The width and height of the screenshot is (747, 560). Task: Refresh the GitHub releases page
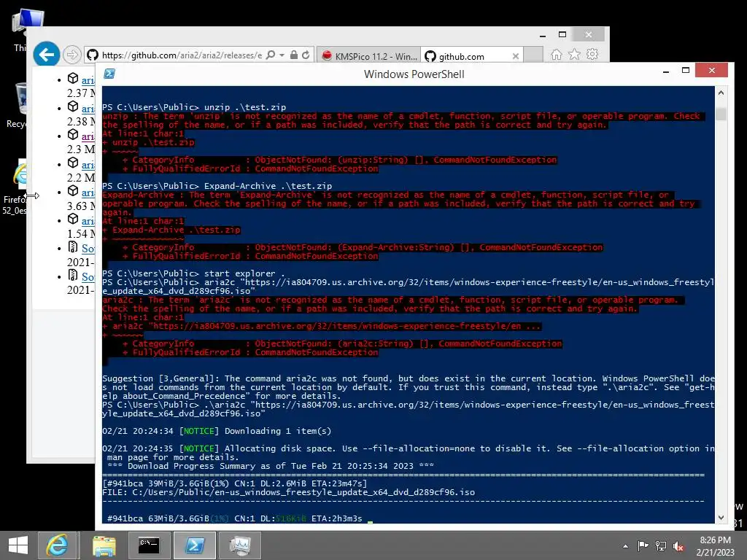tap(306, 55)
